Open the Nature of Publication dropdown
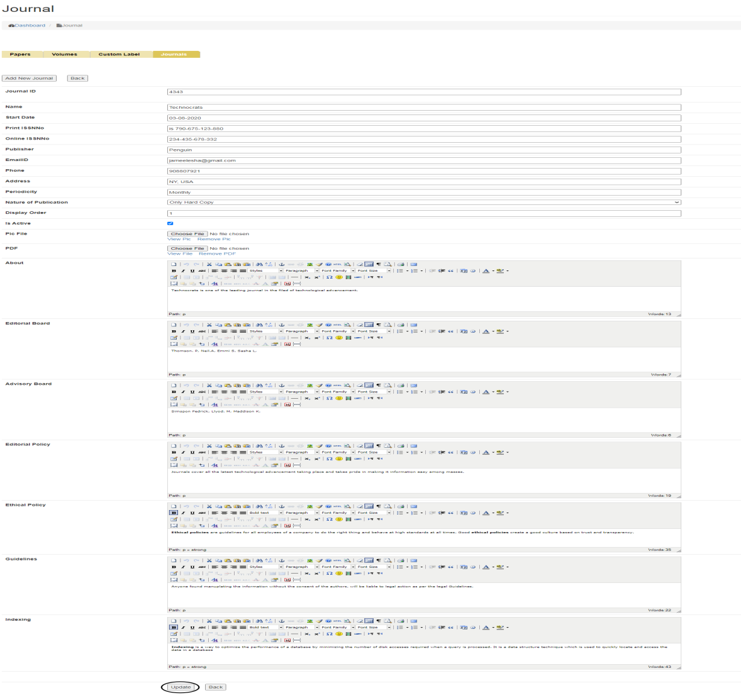This screenshot has height=700, width=741. (x=424, y=203)
